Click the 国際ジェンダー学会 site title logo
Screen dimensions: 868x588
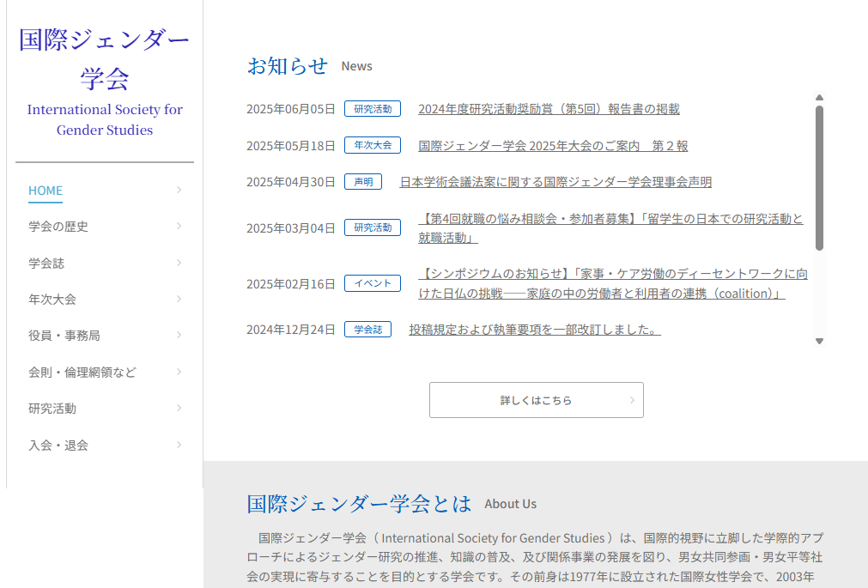pyautogui.click(x=104, y=58)
